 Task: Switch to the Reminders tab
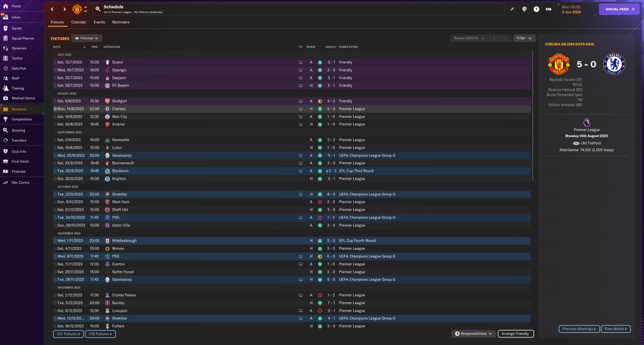[121, 22]
